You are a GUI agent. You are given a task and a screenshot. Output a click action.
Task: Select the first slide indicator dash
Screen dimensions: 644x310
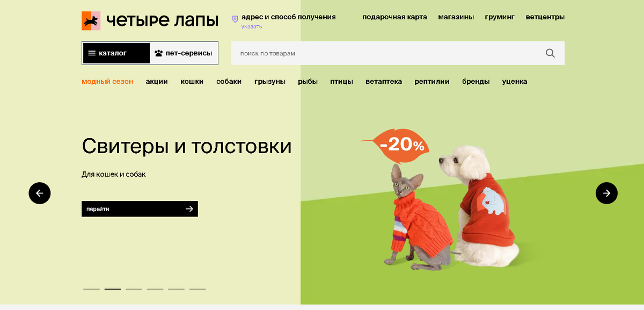[91, 289]
